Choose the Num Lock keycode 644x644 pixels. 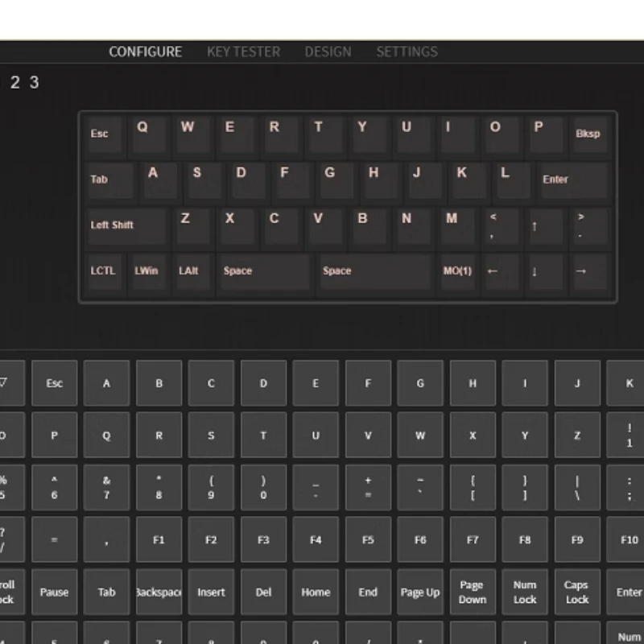point(525,592)
